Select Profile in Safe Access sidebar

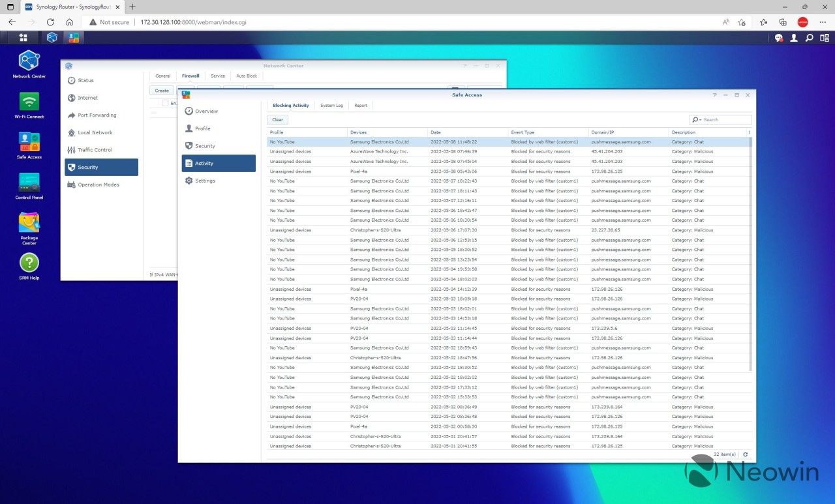(219, 128)
